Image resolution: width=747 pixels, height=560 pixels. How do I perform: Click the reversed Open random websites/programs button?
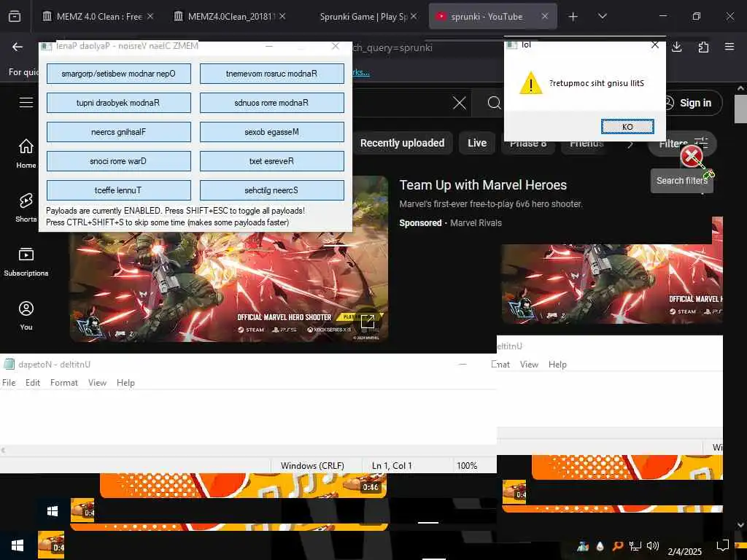pyautogui.click(x=119, y=74)
